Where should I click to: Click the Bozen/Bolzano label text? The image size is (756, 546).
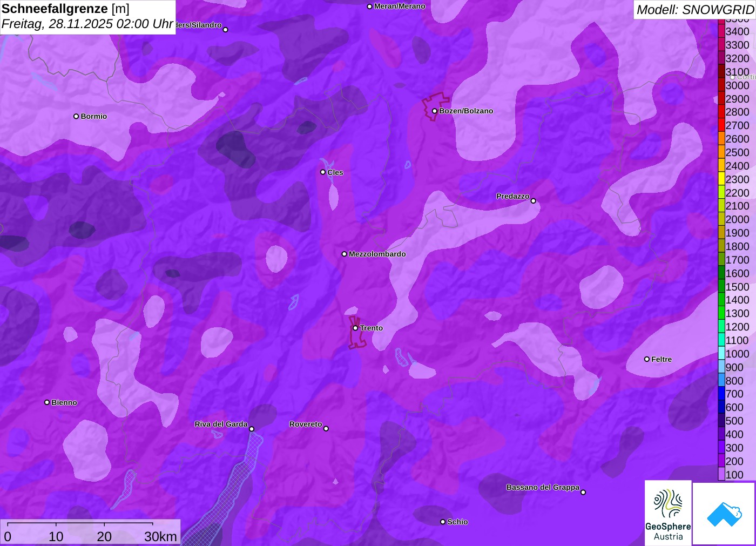[466, 111]
